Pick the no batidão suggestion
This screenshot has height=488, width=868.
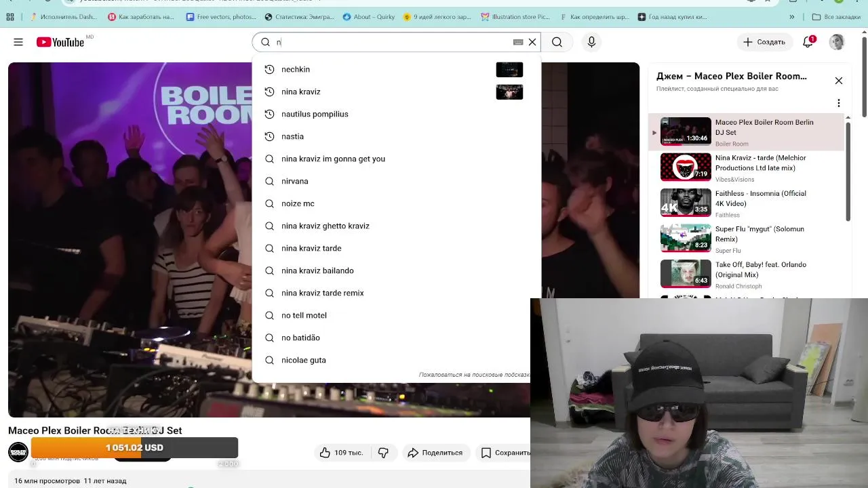[x=391, y=338]
